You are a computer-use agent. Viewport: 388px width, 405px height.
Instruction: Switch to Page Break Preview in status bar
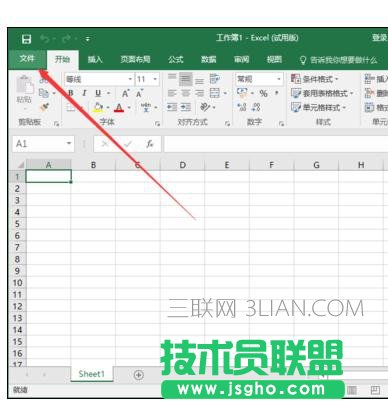pos(375,390)
